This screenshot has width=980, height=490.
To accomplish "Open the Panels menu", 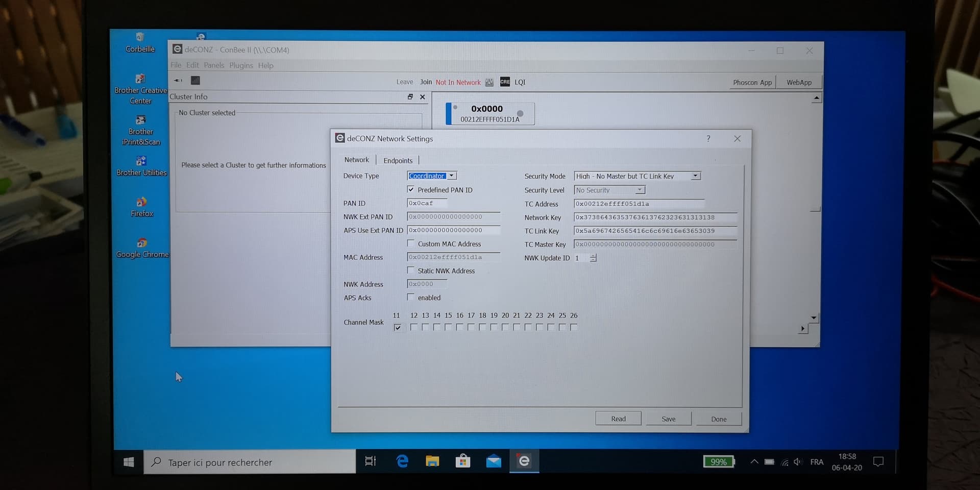I will [214, 65].
